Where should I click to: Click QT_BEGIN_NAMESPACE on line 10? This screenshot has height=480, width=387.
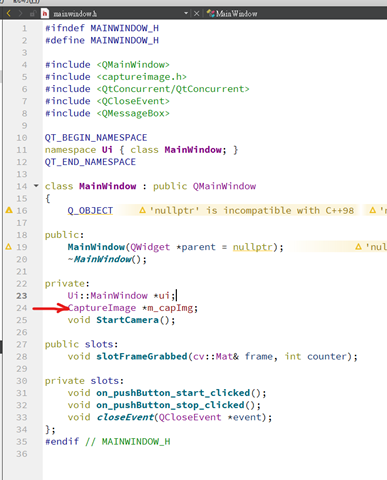[x=96, y=138]
